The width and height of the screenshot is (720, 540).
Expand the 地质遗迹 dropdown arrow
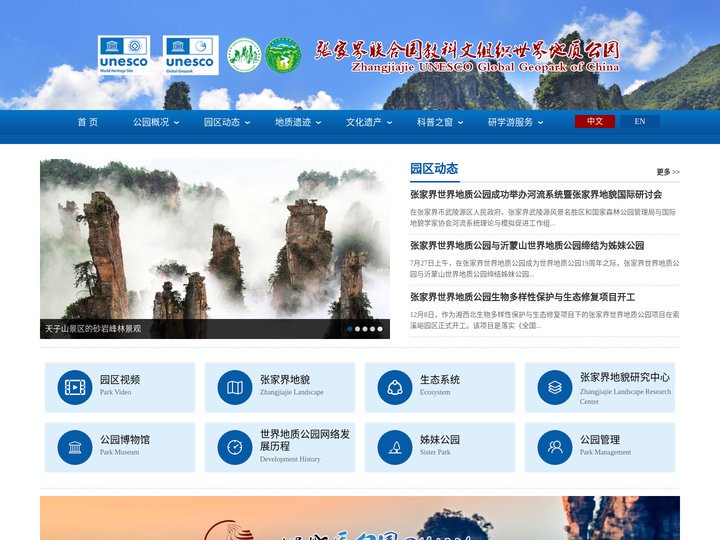point(319,123)
